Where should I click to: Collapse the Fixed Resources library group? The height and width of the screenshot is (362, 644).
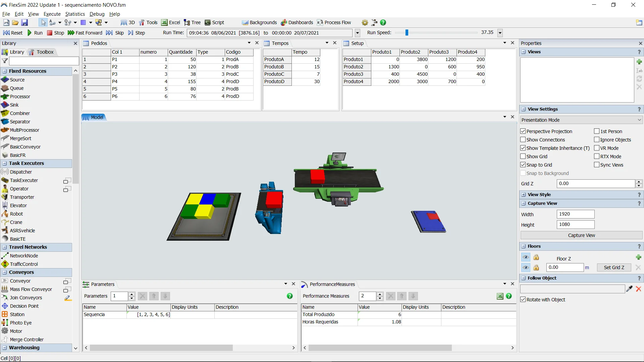[5, 71]
